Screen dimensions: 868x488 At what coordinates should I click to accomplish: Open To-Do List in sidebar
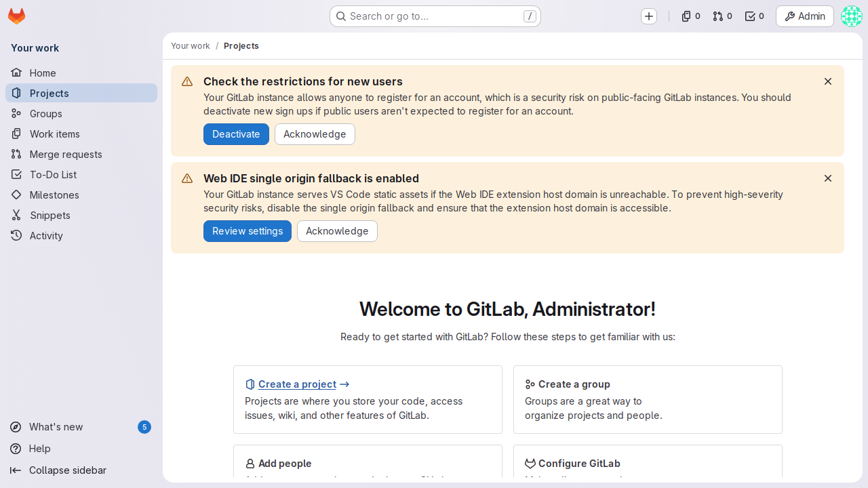click(x=81, y=174)
